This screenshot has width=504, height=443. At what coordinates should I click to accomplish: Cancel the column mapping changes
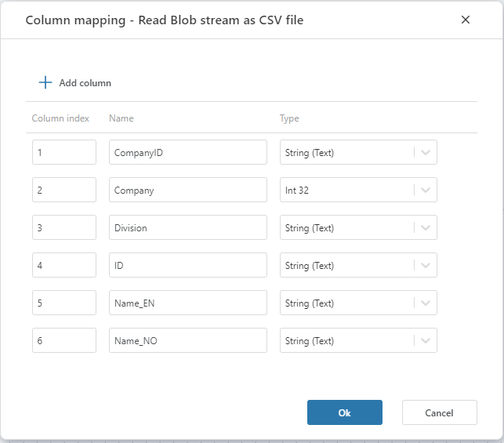tap(439, 412)
